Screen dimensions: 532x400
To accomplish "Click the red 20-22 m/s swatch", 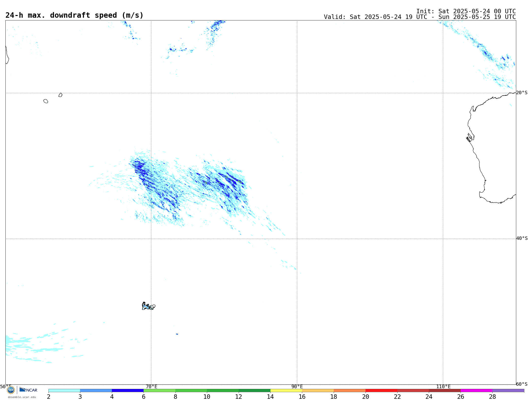I will (x=381, y=391).
